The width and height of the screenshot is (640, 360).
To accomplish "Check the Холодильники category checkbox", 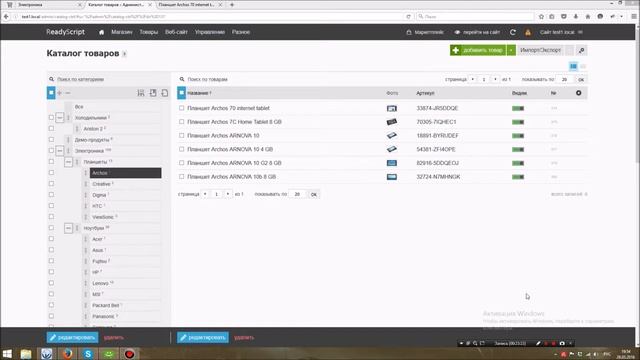I will coord(51,118).
